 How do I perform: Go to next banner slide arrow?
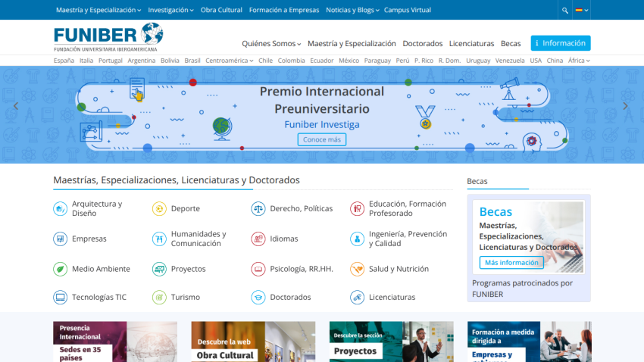click(x=625, y=106)
